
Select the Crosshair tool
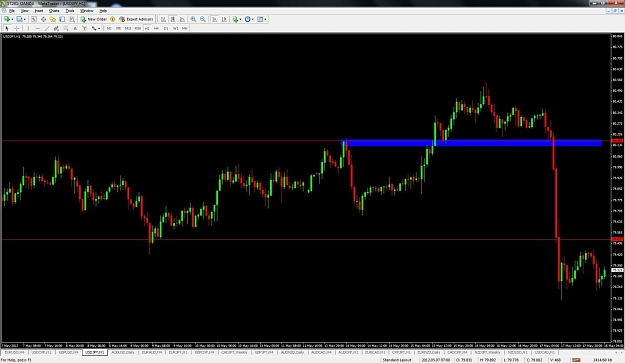tap(16, 28)
